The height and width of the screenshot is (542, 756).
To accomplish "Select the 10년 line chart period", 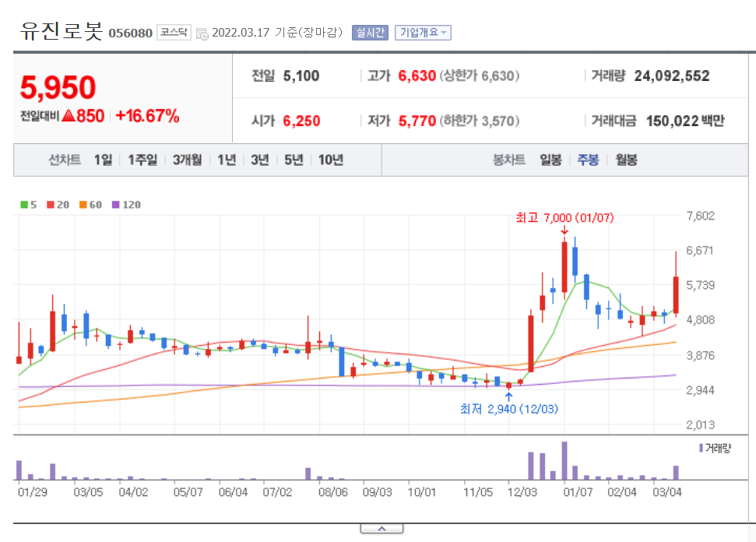I will click(x=330, y=160).
